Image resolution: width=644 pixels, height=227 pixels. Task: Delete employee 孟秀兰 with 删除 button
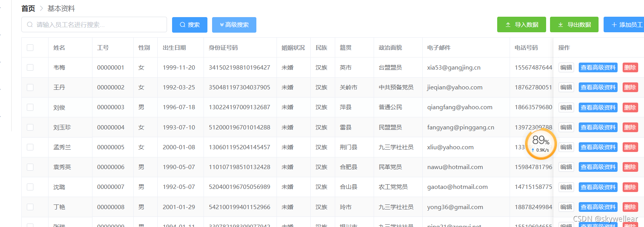point(630,147)
